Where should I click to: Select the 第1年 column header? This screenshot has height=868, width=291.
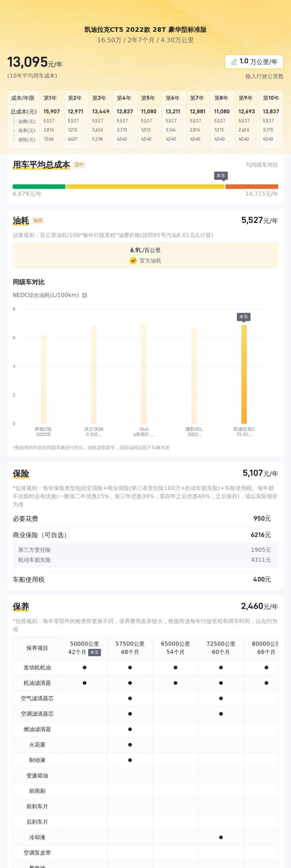click(50, 98)
